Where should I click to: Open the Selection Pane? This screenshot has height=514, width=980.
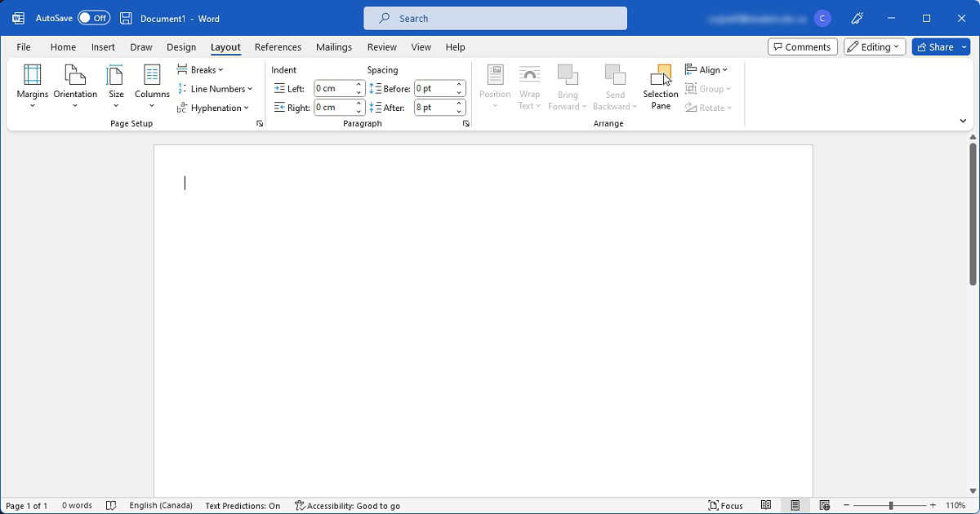pyautogui.click(x=661, y=86)
